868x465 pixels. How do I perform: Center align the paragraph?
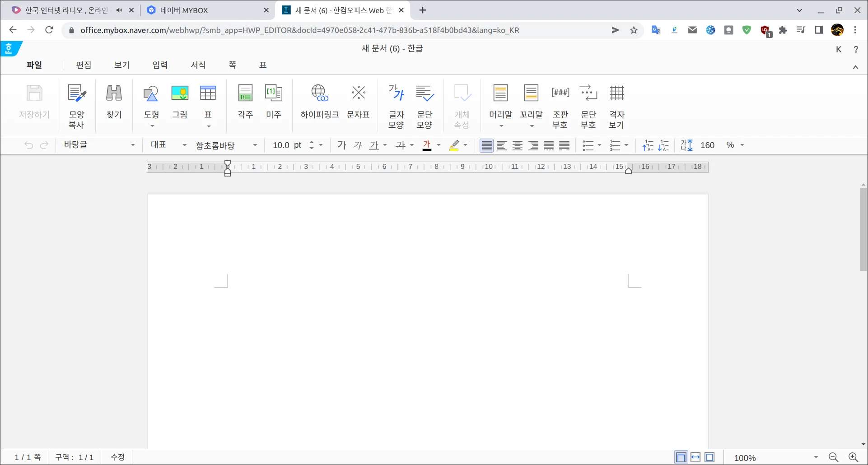tap(518, 145)
